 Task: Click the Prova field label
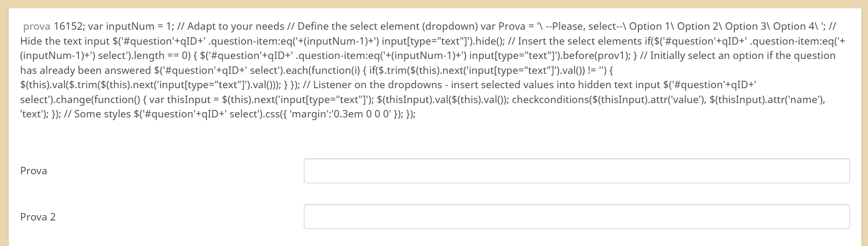tap(33, 171)
